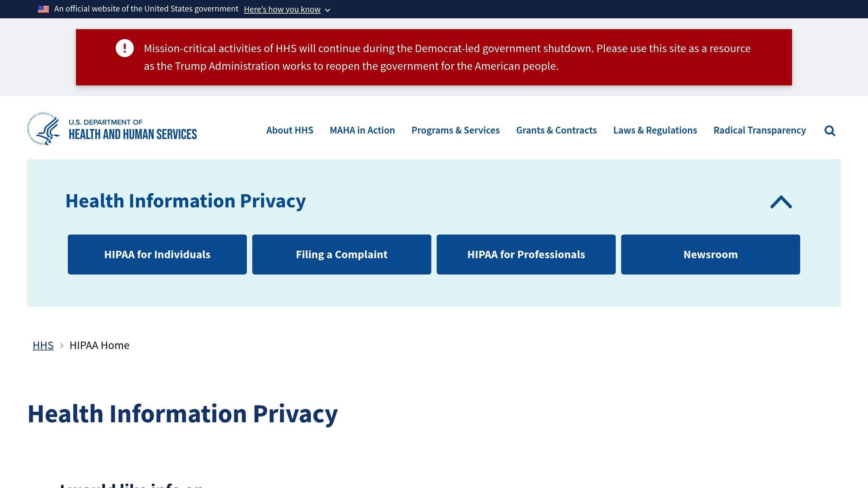868x488 pixels.
Task: Click the red alert exclamation icon
Action: (x=125, y=48)
